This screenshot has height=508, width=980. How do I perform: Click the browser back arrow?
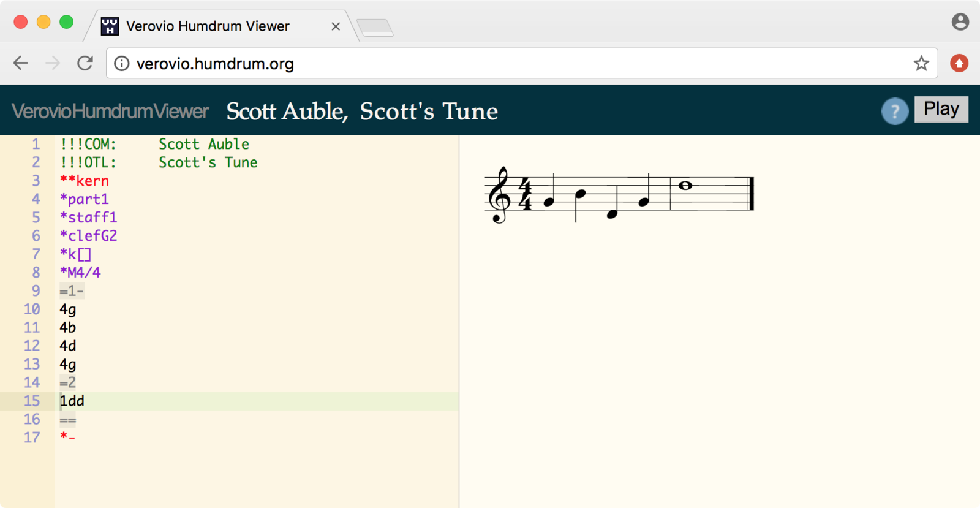click(21, 63)
